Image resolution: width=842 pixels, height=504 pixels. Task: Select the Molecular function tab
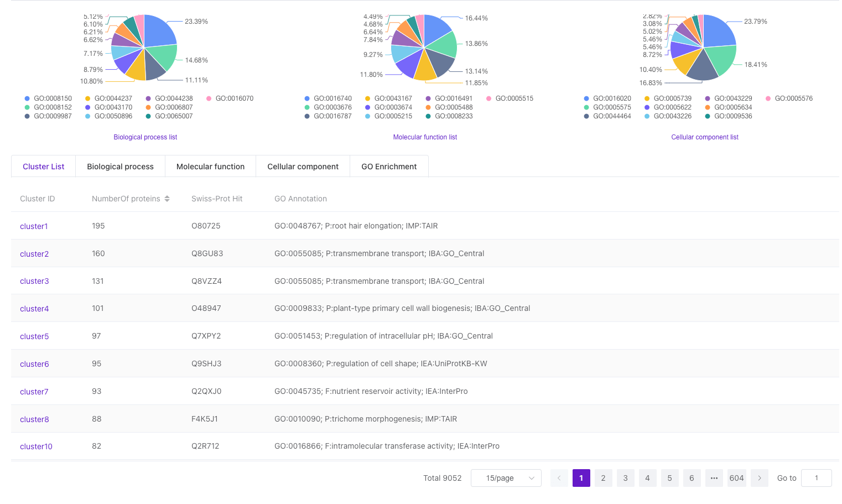click(210, 167)
